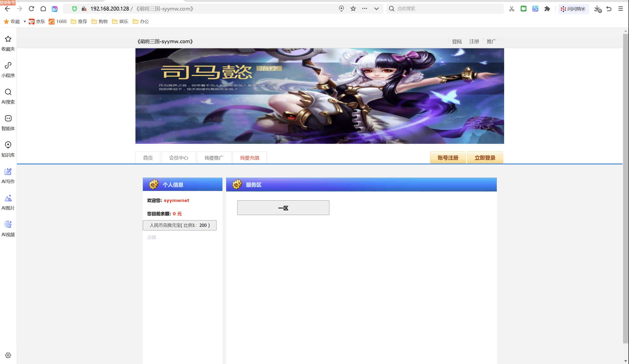
Task: Go to the 我要充值 tab
Action: pyautogui.click(x=249, y=158)
